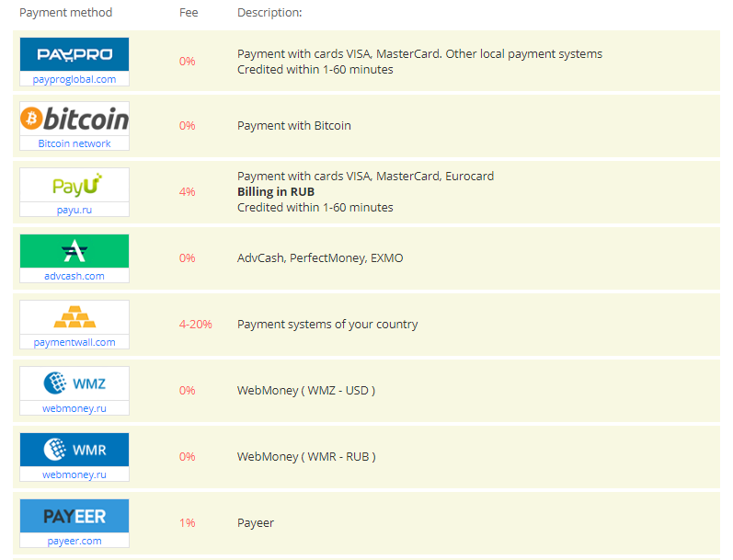
Task: Click the 0% fee for PayPro
Action: [187, 62]
